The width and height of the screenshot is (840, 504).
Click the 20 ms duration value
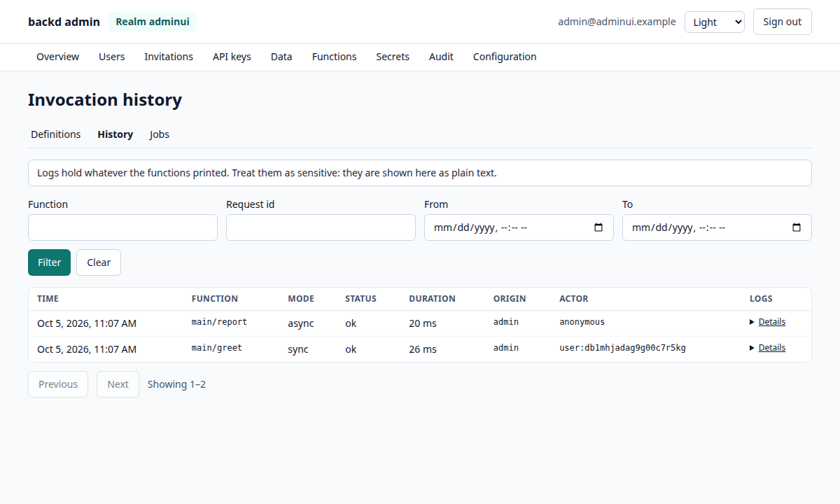pos(423,323)
